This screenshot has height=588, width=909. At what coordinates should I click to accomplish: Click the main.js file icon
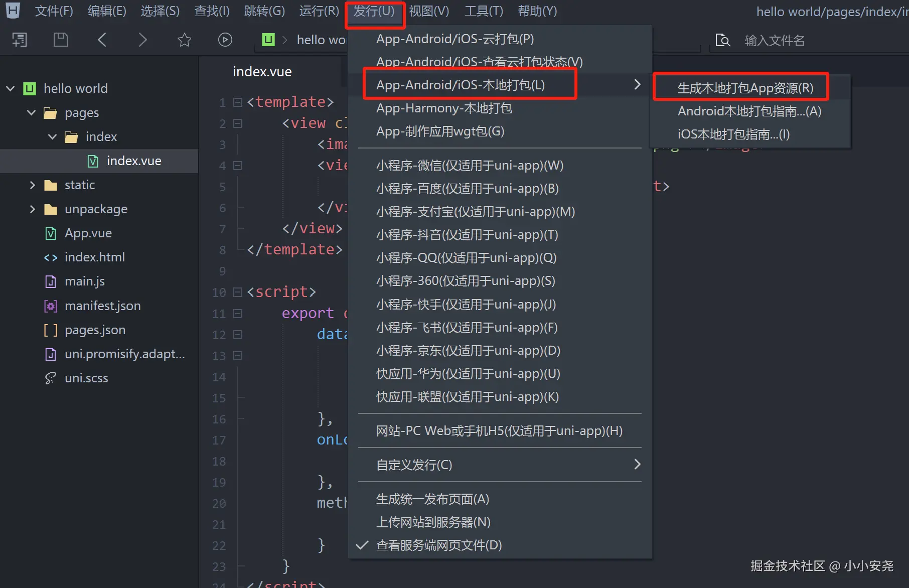51,281
